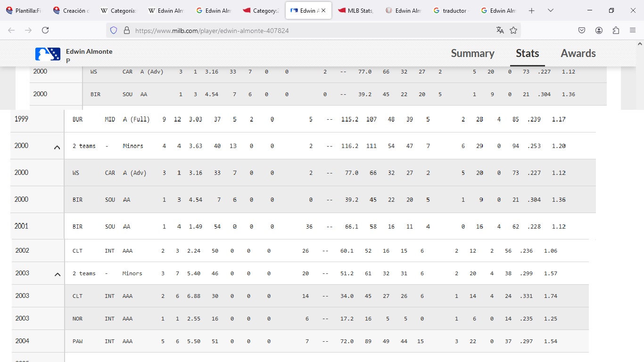Reload the current page

(45, 30)
